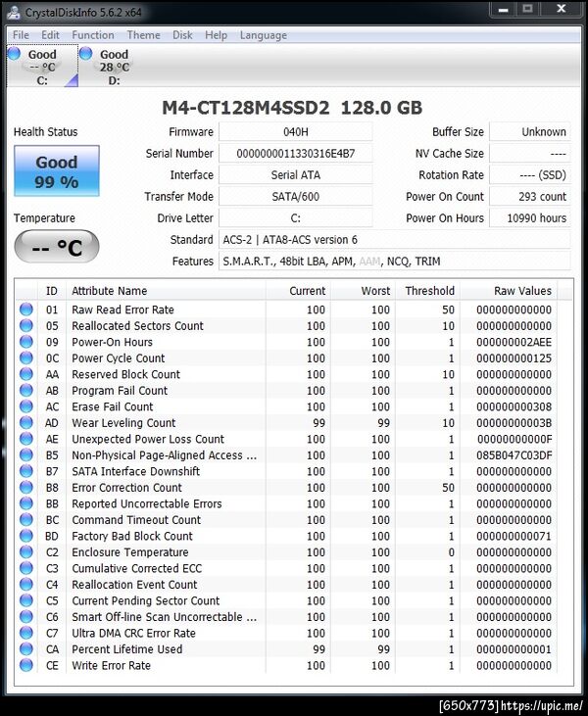Click the Firmware value field 040H
The width and height of the screenshot is (588, 716).
296,132
